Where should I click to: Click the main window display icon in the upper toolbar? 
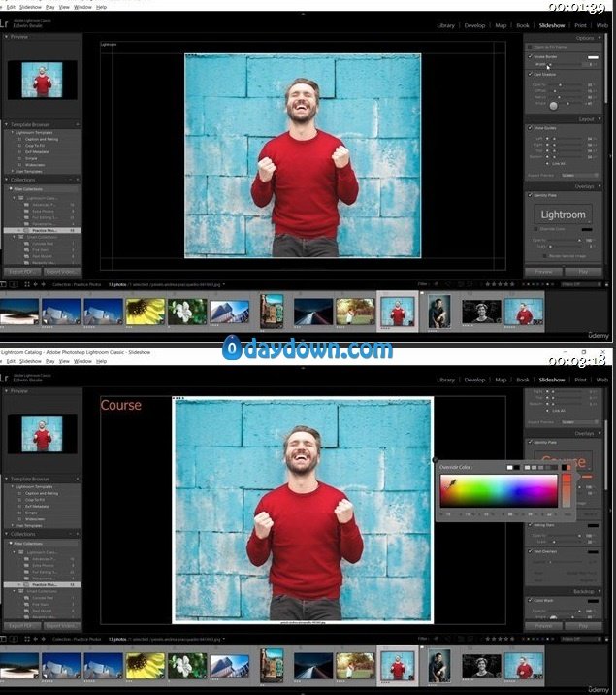point(3,284)
